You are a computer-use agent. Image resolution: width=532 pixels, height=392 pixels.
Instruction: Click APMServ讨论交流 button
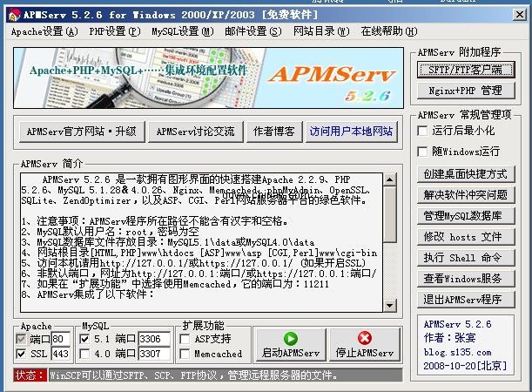click(195, 132)
